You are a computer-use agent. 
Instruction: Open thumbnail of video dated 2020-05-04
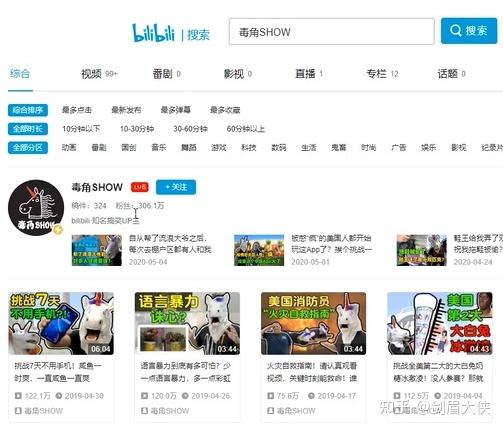point(97,250)
